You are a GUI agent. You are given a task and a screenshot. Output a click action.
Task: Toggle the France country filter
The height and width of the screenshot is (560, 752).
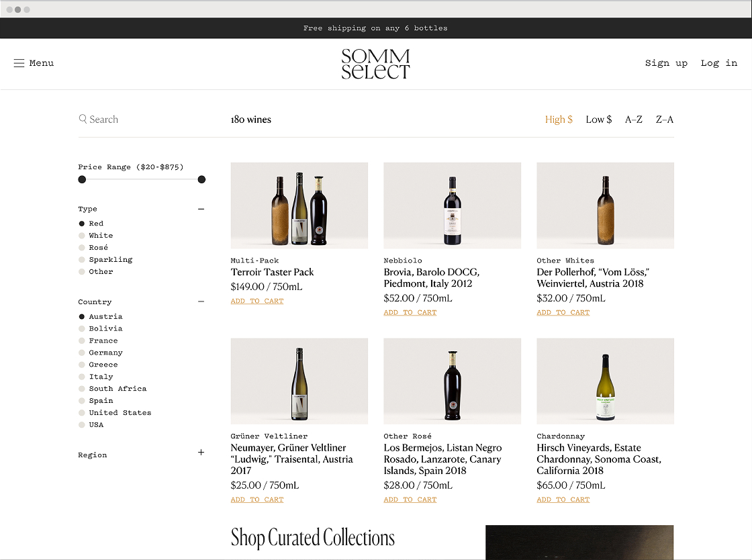98,340
